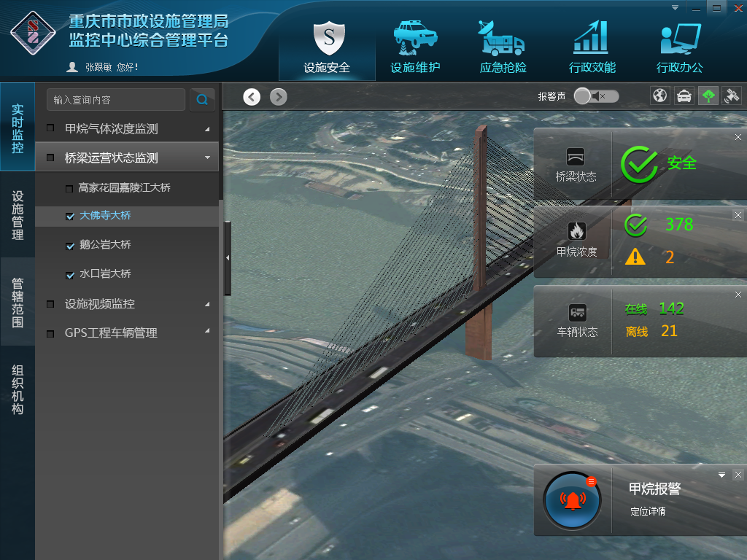Click the 输入查询内容 search input field

[x=116, y=100]
